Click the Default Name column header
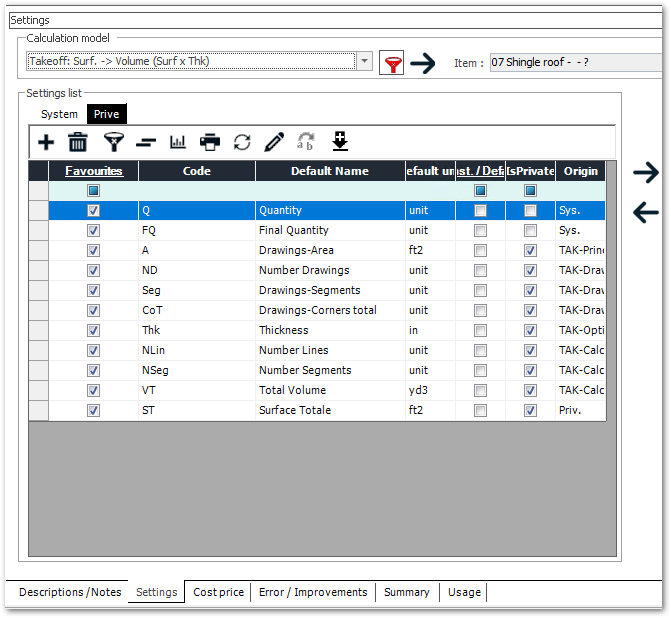Image resolution: width=671 pixels, height=618 pixels. [330, 171]
